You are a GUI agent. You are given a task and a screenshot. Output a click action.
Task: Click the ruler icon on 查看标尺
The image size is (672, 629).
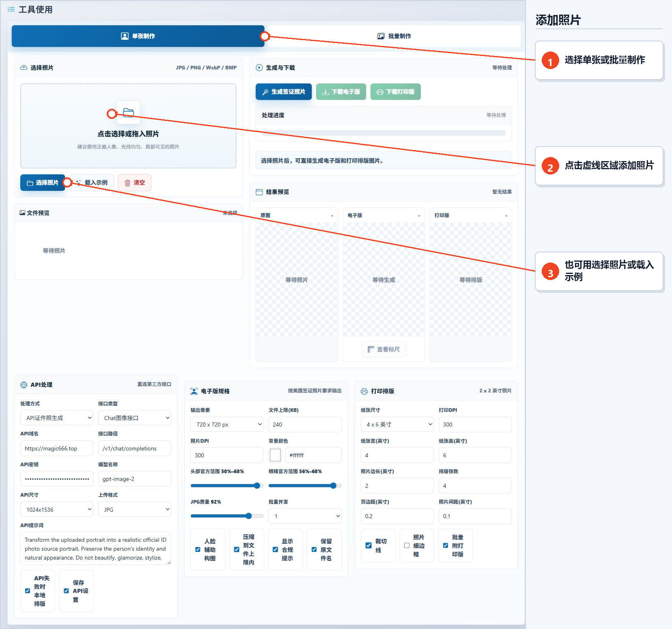(x=371, y=349)
